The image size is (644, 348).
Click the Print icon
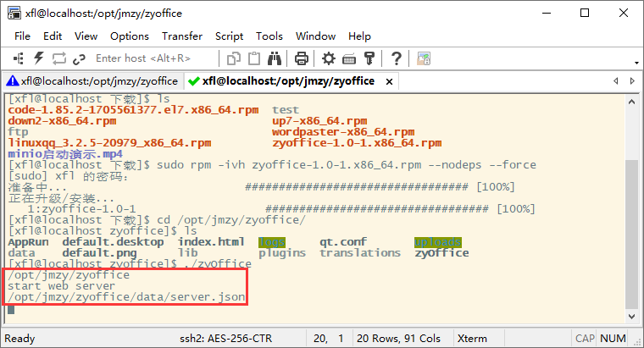pos(302,58)
